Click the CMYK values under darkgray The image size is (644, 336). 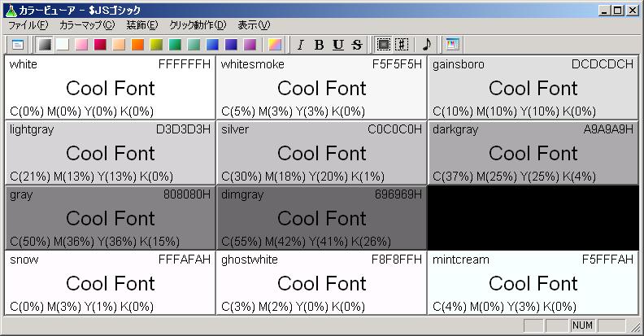(x=514, y=177)
